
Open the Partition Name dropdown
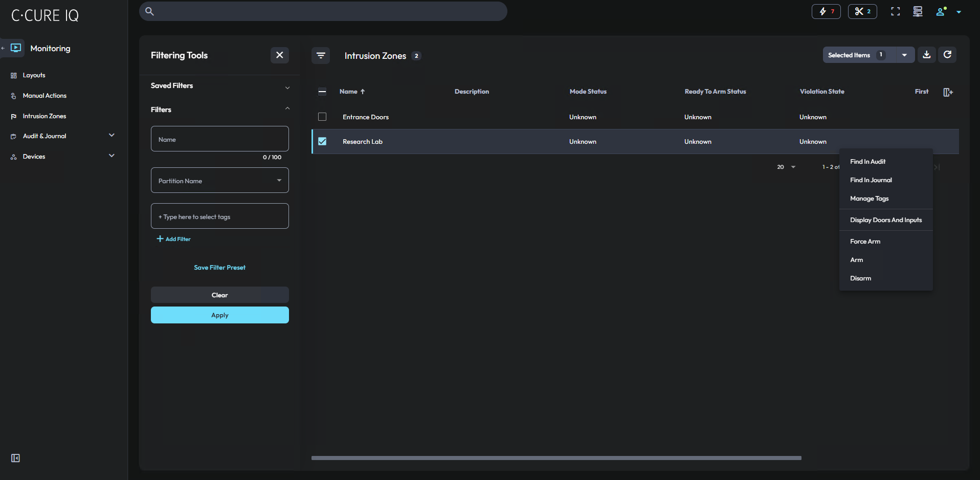pyautogui.click(x=220, y=181)
